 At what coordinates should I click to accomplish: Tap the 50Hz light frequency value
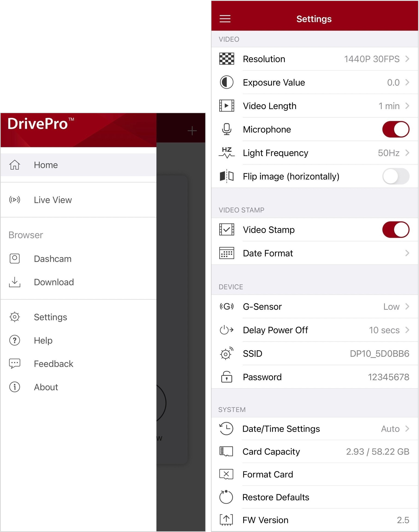(389, 153)
